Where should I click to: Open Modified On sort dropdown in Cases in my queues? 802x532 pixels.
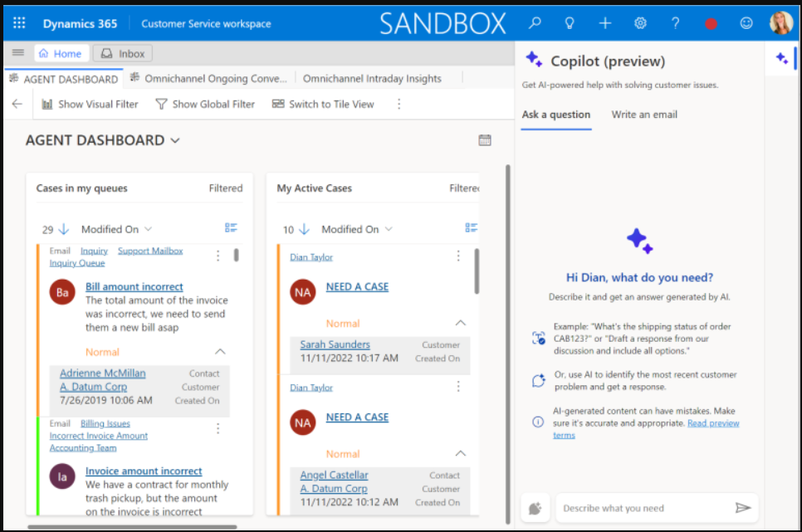[x=116, y=229]
